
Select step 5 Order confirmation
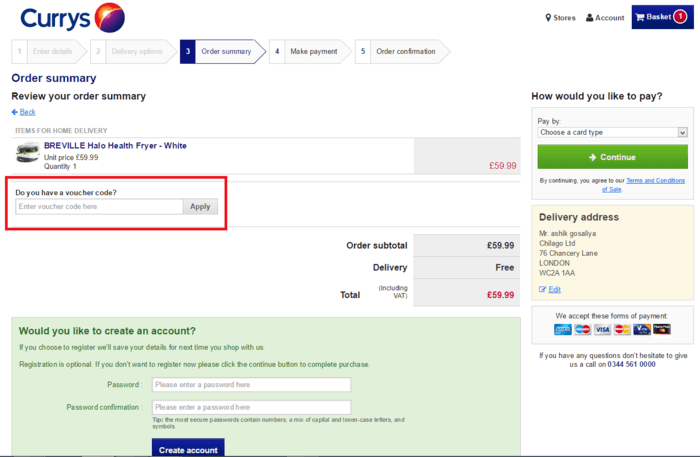[x=400, y=51]
